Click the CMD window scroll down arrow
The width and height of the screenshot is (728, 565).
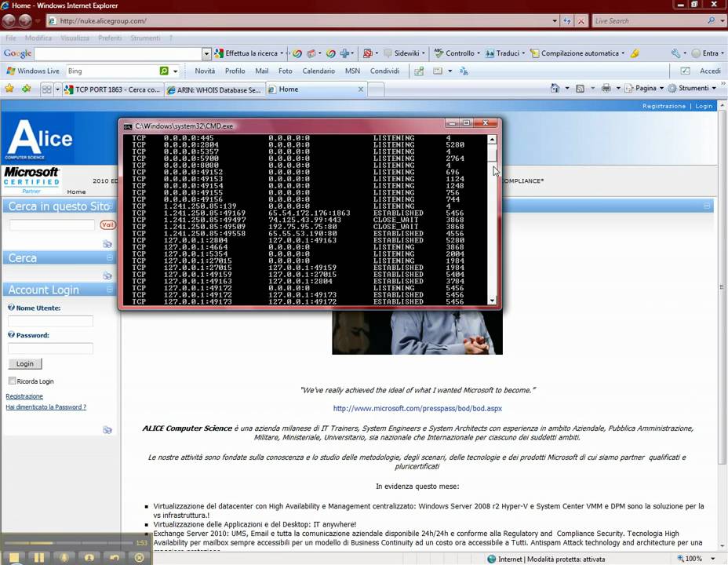(x=492, y=301)
